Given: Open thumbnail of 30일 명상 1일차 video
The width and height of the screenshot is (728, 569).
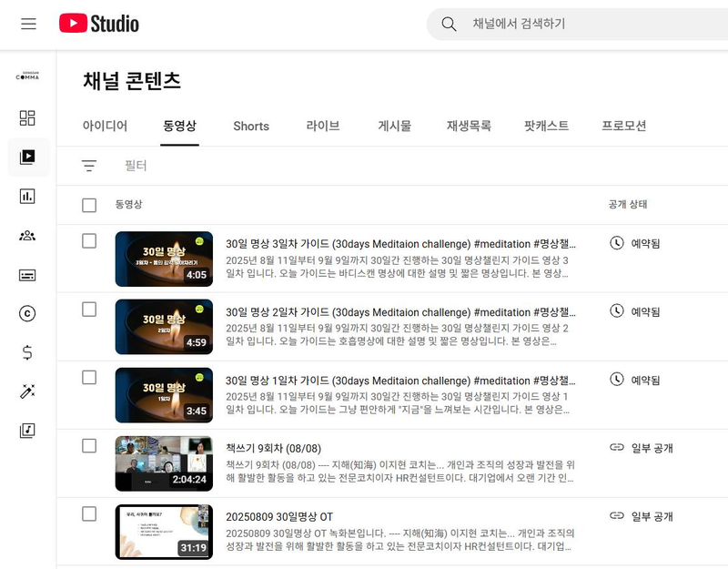Looking at the screenshot, I should (x=164, y=395).
